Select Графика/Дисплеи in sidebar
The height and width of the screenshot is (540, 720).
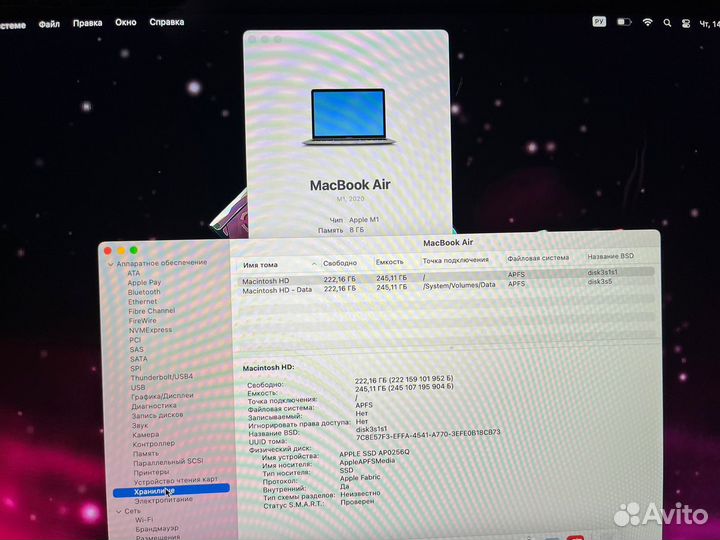coord(162,396)
